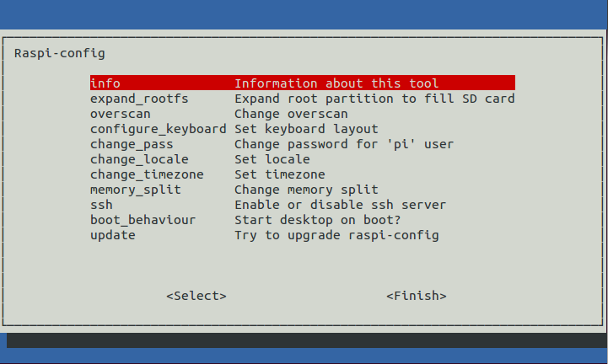Choose the ssh menu entry
This screenshot has width=608, height=364.
point(101,205)
